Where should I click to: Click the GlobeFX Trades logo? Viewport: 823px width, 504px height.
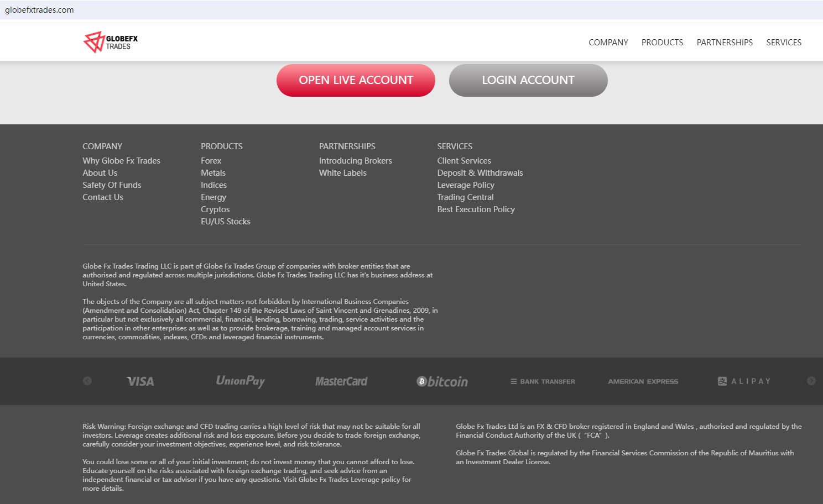111,42
